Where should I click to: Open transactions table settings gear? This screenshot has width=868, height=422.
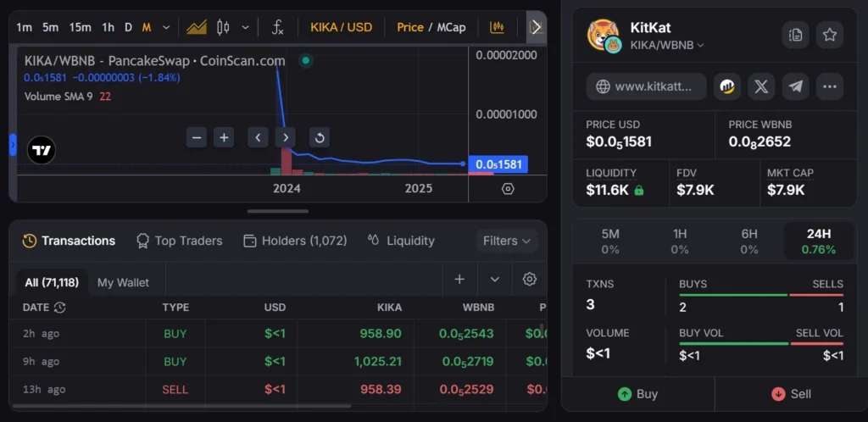click(530, 280)
